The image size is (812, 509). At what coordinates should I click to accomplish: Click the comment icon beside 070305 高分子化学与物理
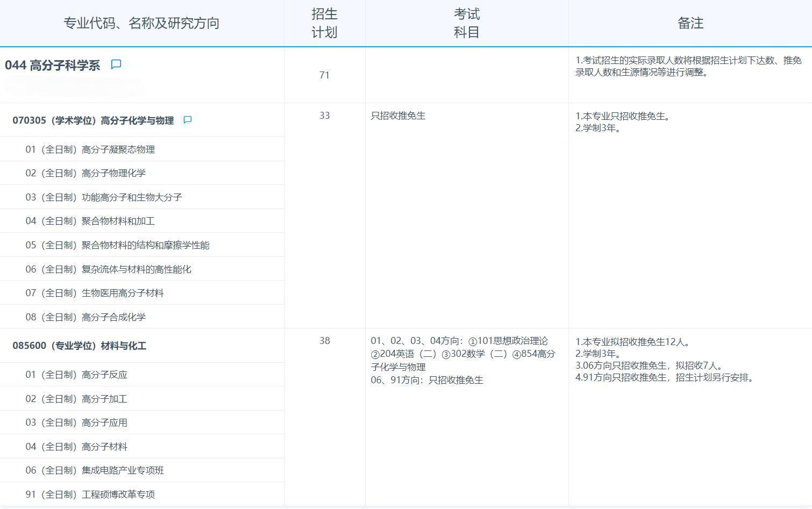click(187, 120)
